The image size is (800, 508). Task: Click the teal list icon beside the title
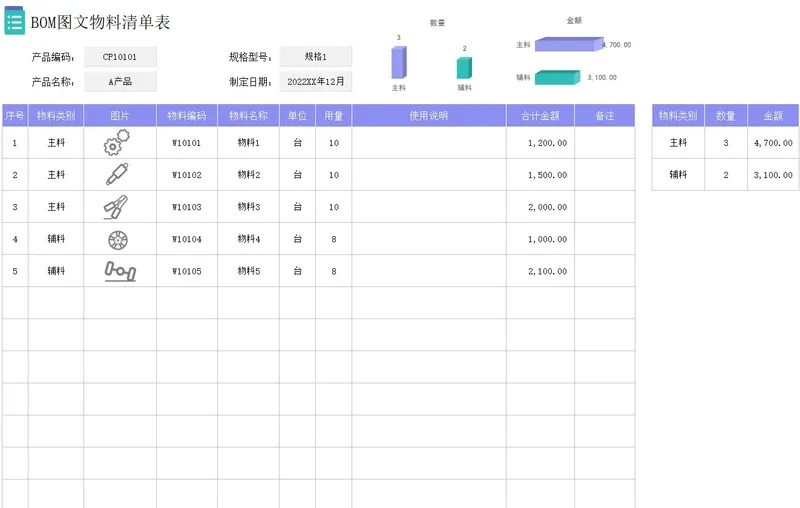14,21
